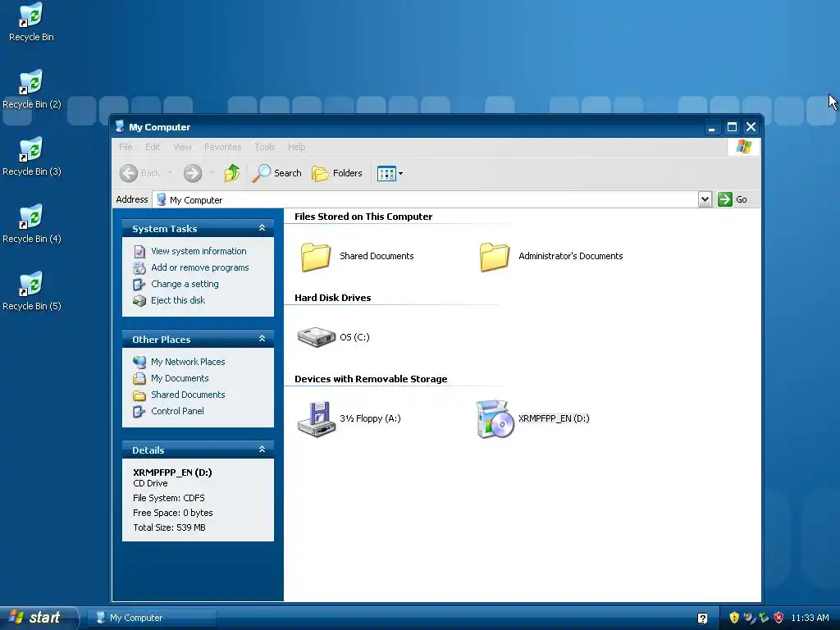Expand the Address bar dropdown

[x=705, y=199]
